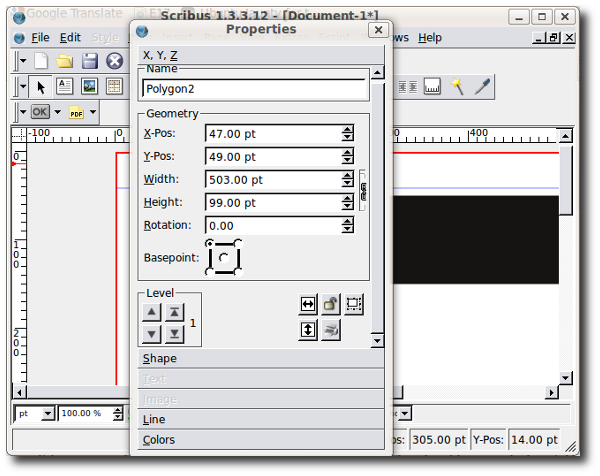
Task: Increase Width with stepper up arrow
Action: pos(347,176)
